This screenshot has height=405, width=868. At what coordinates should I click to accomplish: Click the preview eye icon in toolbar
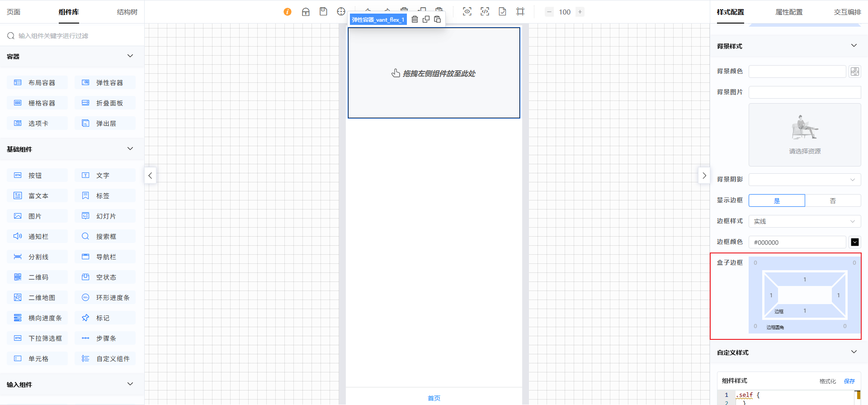467,12
